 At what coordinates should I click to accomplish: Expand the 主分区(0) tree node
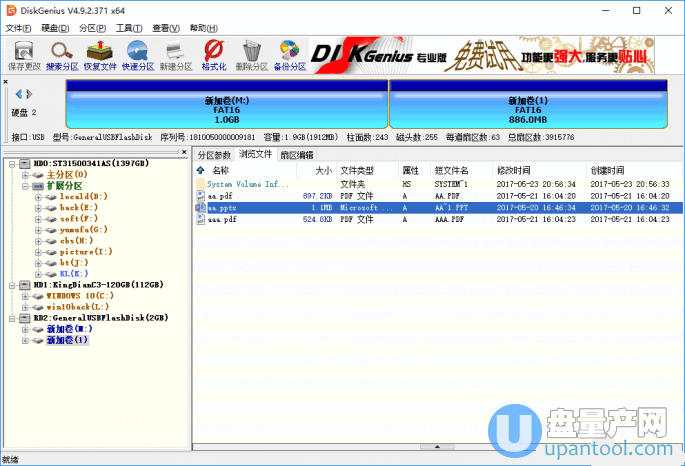point(26,174)
